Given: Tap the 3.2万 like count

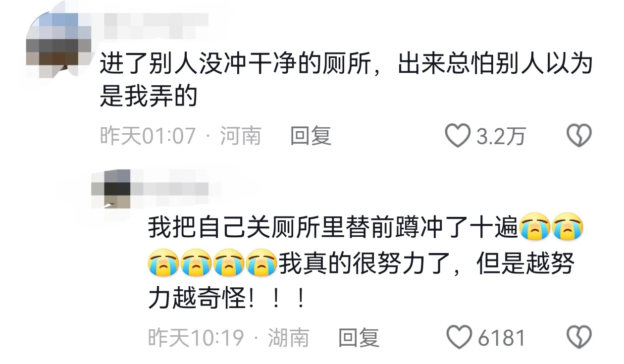Looking at the screenshot, I should click(x=501, y=136).
